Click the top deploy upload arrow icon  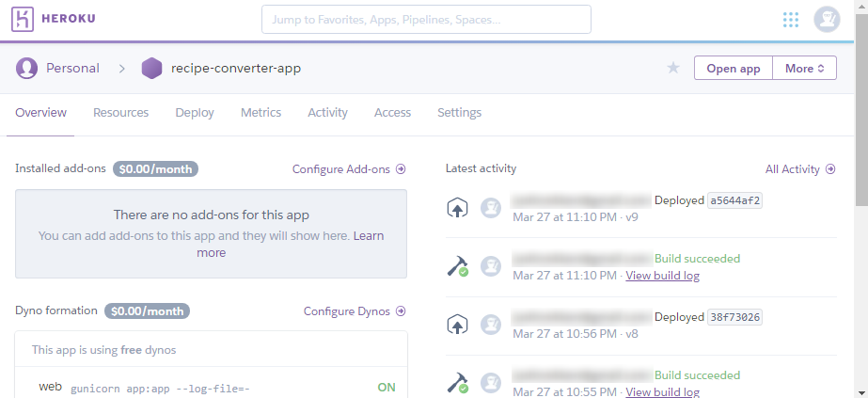click(457, 208)
